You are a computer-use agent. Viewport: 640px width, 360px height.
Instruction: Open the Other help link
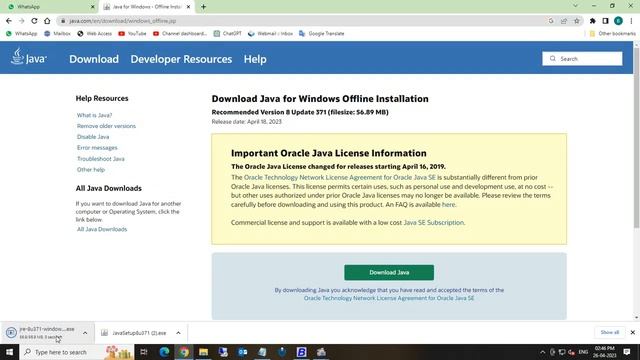(91, 169)
